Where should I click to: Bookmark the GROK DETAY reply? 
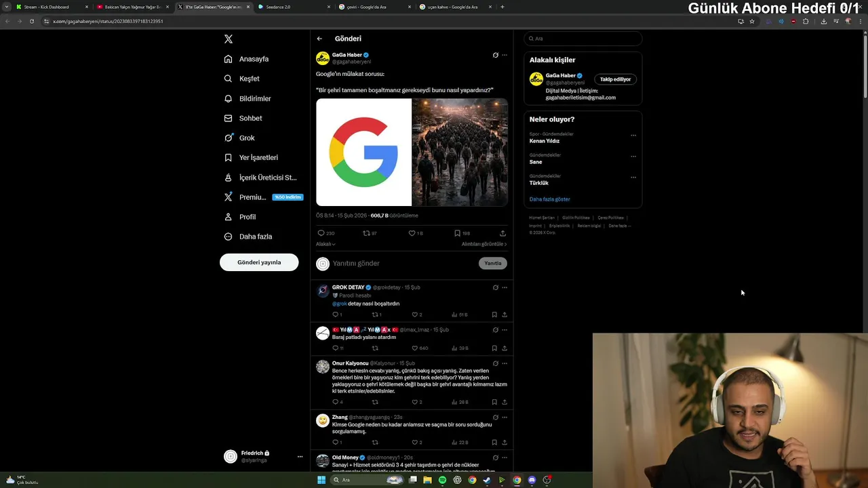(494, 314)
